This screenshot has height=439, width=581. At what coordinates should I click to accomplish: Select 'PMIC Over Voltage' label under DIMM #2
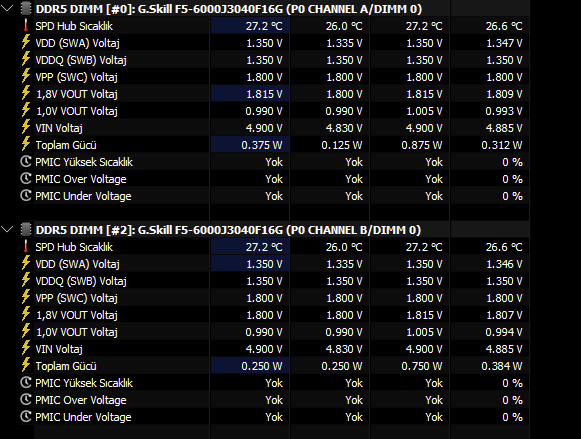click(81, 400)
